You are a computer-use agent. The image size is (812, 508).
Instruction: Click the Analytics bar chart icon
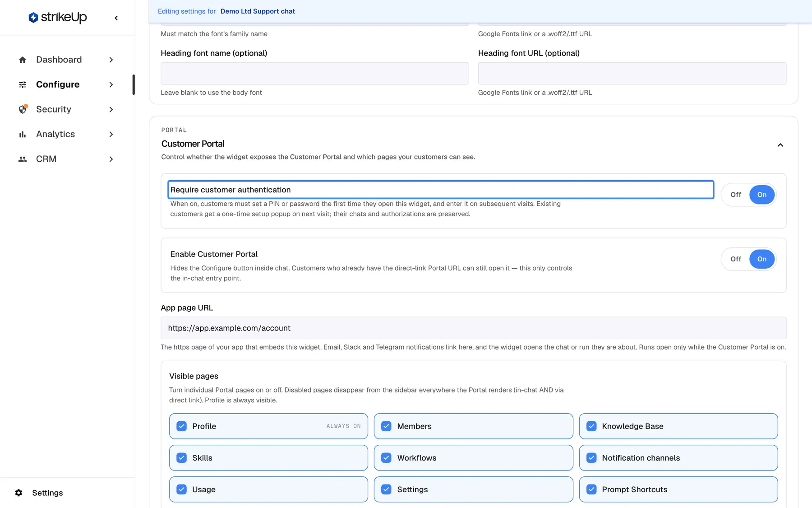coord(23,134)
